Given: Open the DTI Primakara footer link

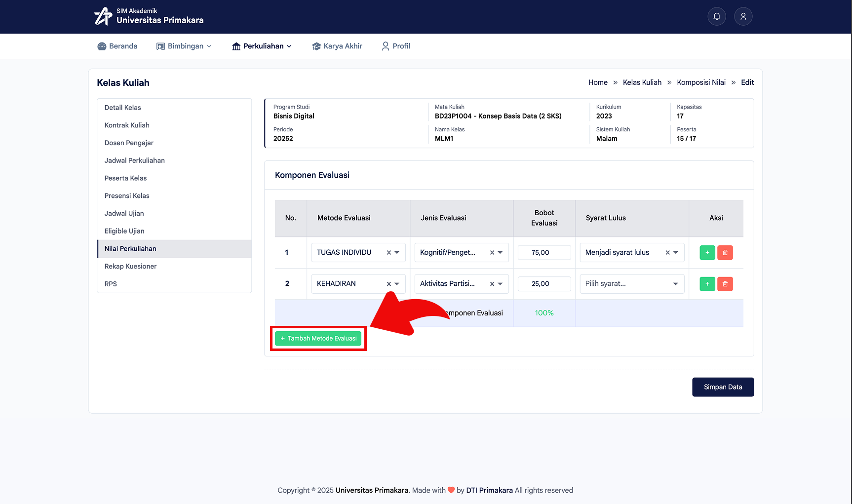Looking at the screenshot, I should [489, 490].
